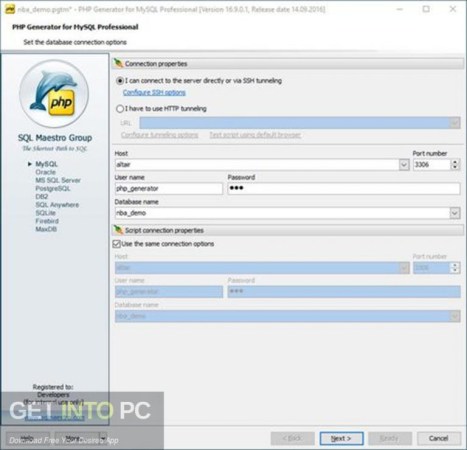The image size is (467, 450).
Task: Expand the script connection Database name dropdown
Action: coord(455,316)
